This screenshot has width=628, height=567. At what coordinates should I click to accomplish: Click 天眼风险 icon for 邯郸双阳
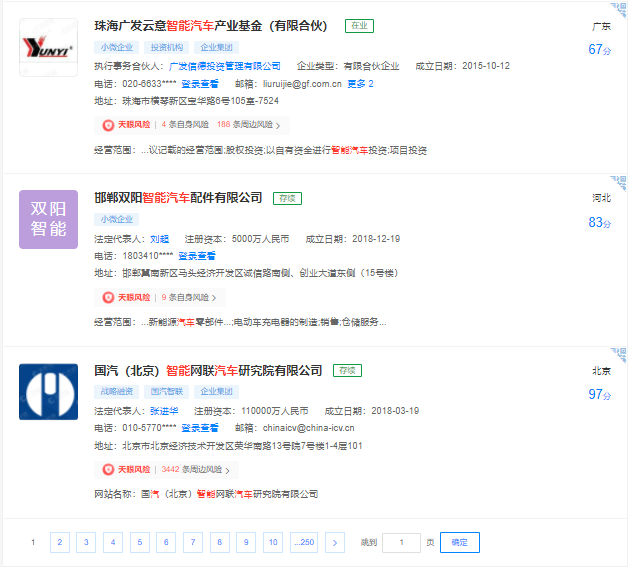point(108,298)
